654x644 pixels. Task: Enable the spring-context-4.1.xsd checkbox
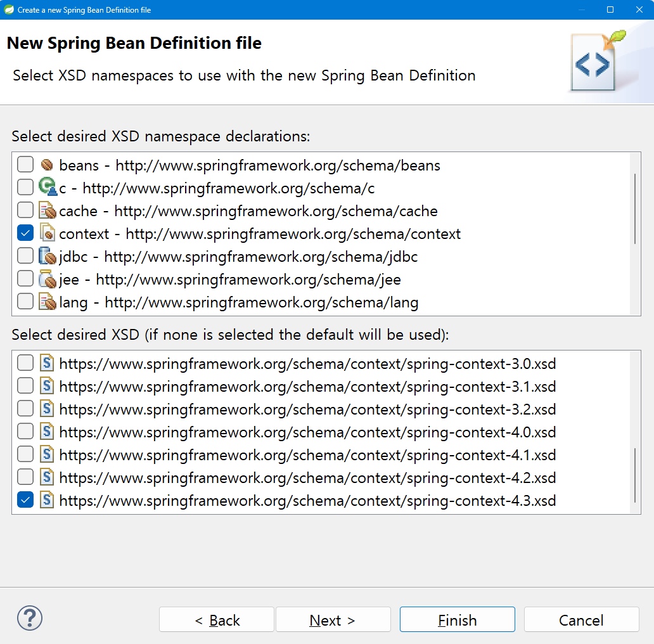[25, 454]
